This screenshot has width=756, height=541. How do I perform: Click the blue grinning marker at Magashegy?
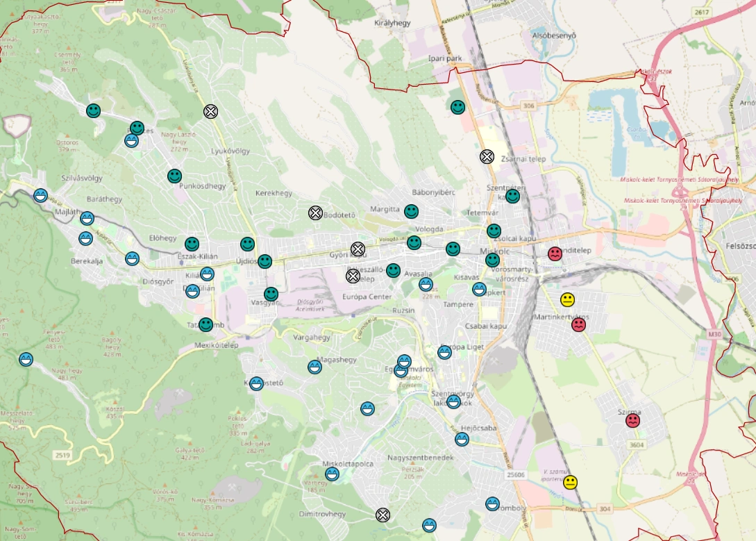314,367
